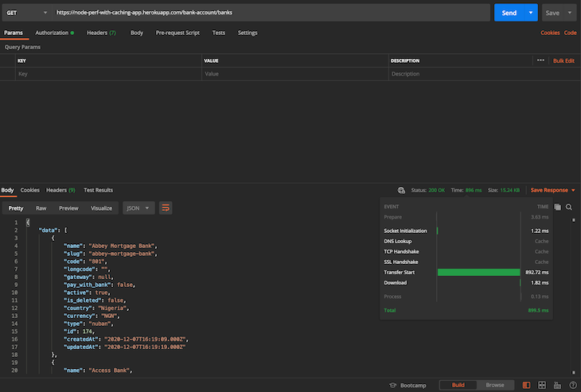The image size is (581, 392).
Task: Click the query param Description field
Action: tap(484, 74)
